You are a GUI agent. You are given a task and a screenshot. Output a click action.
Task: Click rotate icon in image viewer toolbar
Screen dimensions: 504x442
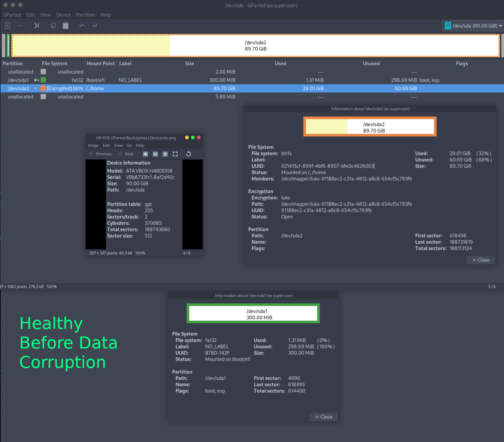click(x=189, y=154)
